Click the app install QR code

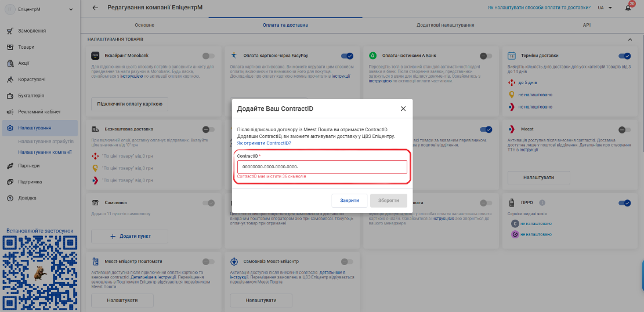40,273
